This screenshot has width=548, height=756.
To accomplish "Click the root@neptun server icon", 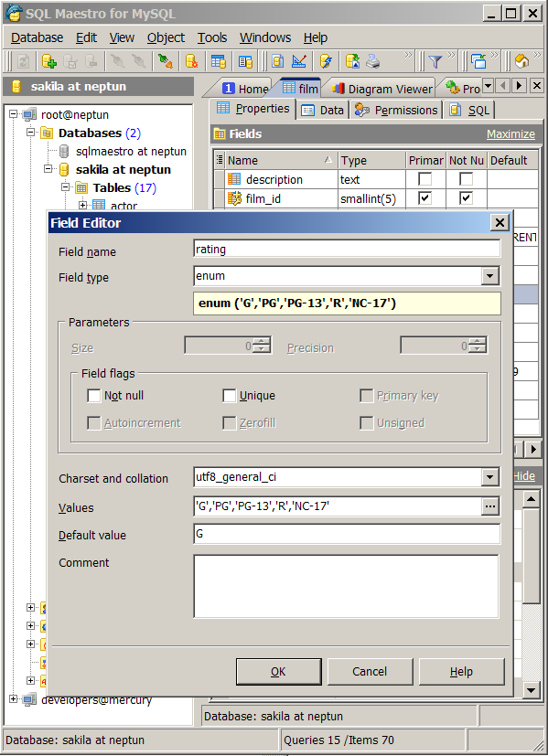I will coord(29,115).
